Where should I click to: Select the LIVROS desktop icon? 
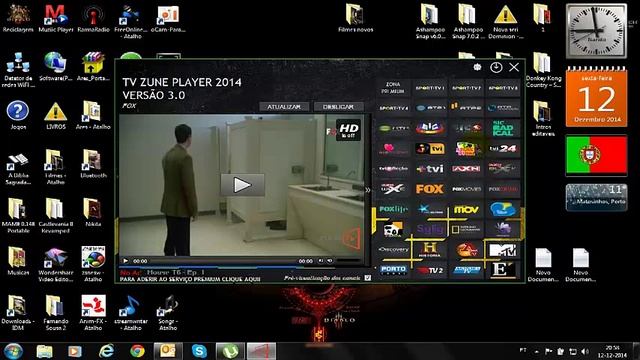coord(56,116)
